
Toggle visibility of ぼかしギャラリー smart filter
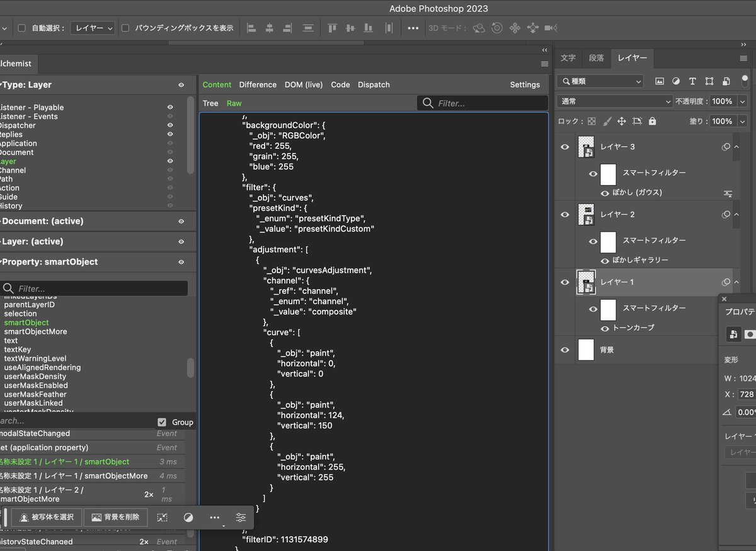[x=605, y=260]
